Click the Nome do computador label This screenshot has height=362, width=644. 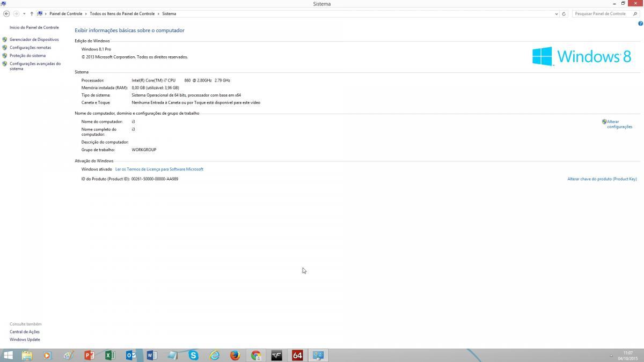(x=102, y=122)
